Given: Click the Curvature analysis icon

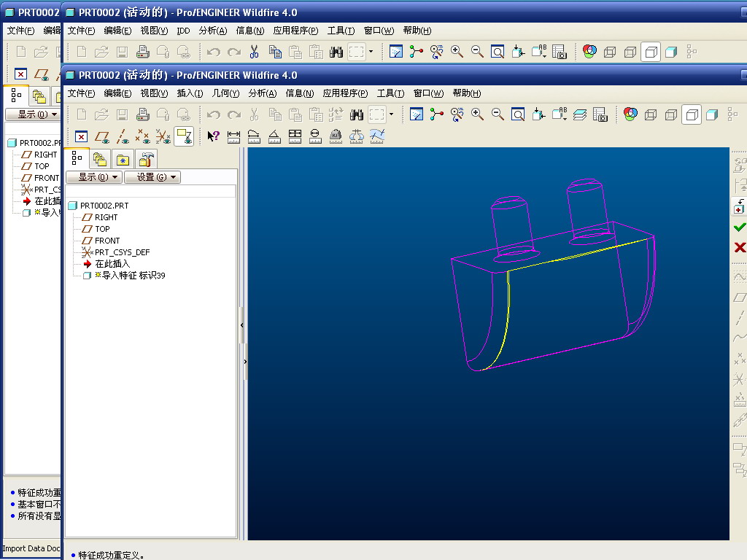Looking at the screenshot, I should pos(377,136).
